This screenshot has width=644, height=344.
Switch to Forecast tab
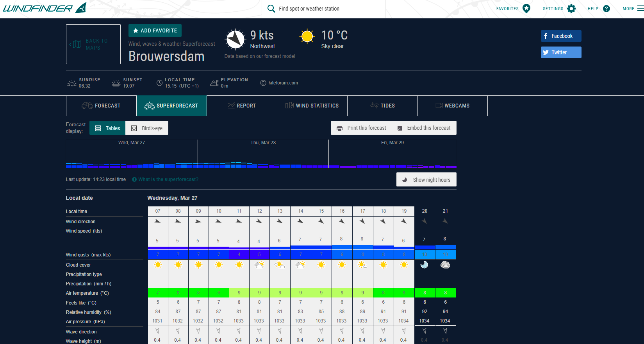101,106
